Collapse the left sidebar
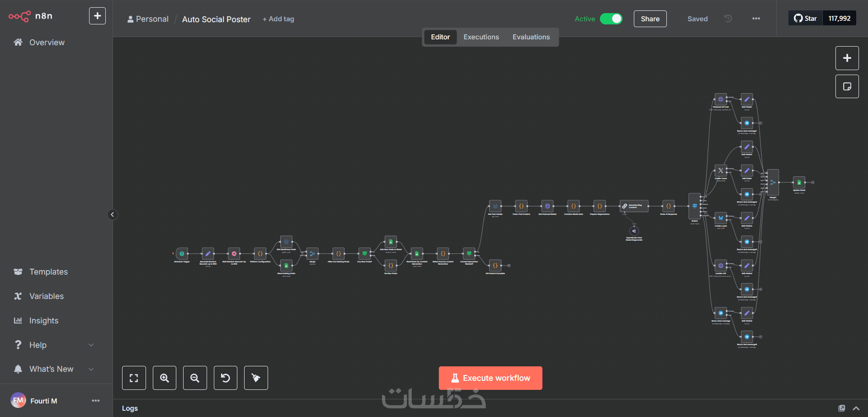The width and height of the screenshot is (868, 417). tap(113, 214)
